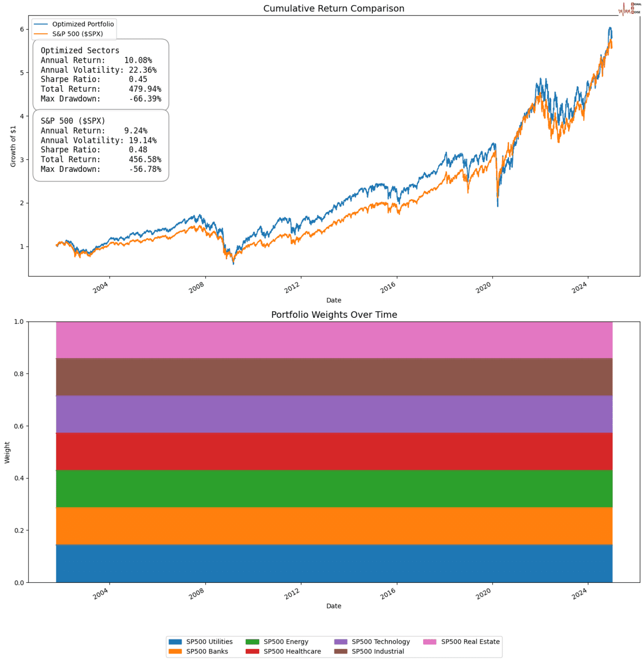Viewport: 644px width, 662px height.
Task: Click the pink Real Estate band in weights chart
Action: [x=334, y=340]
